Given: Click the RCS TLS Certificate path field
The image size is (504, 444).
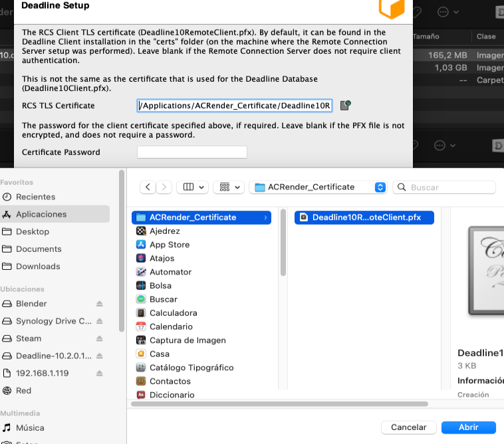Looking at the screenshot, I should 235,106.
